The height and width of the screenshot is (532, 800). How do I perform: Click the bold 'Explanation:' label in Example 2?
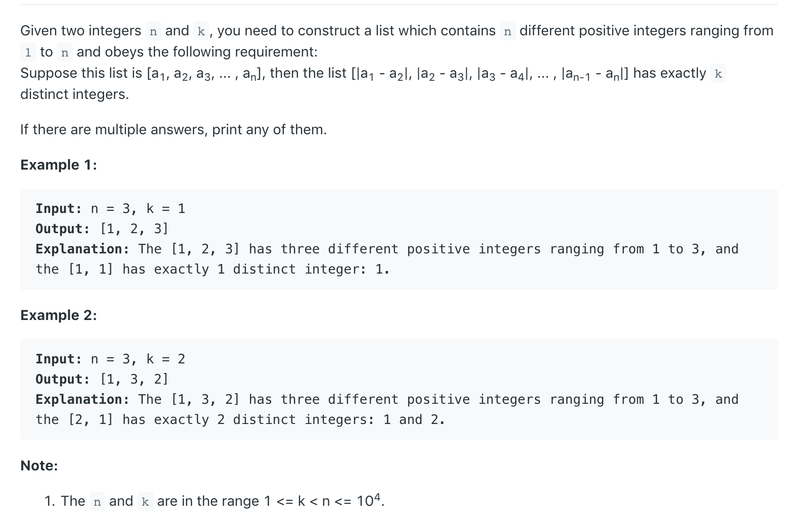click(x=82, y=399)
